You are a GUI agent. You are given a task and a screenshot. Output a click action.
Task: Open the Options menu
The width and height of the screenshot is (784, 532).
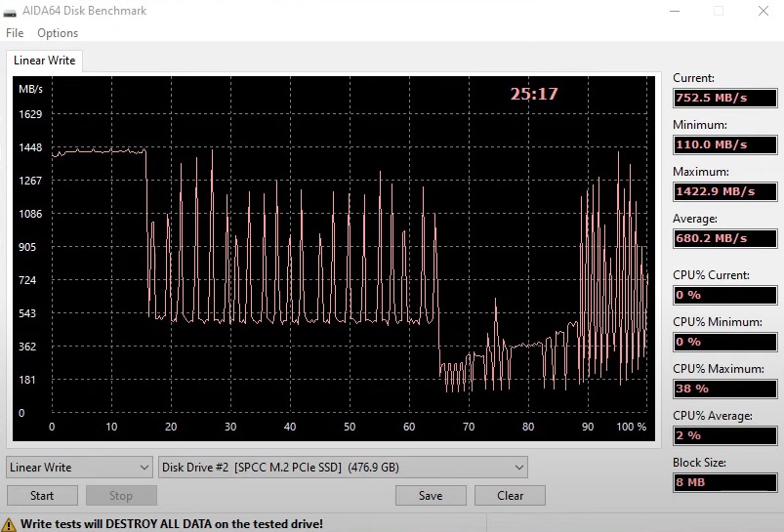(x=58, y=33)
